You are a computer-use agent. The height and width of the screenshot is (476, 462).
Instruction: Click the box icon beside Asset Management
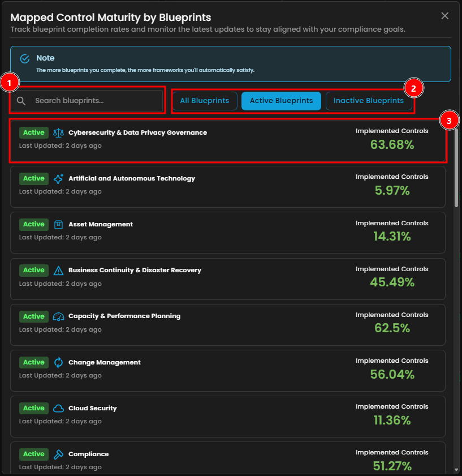(x=59, y=224)
